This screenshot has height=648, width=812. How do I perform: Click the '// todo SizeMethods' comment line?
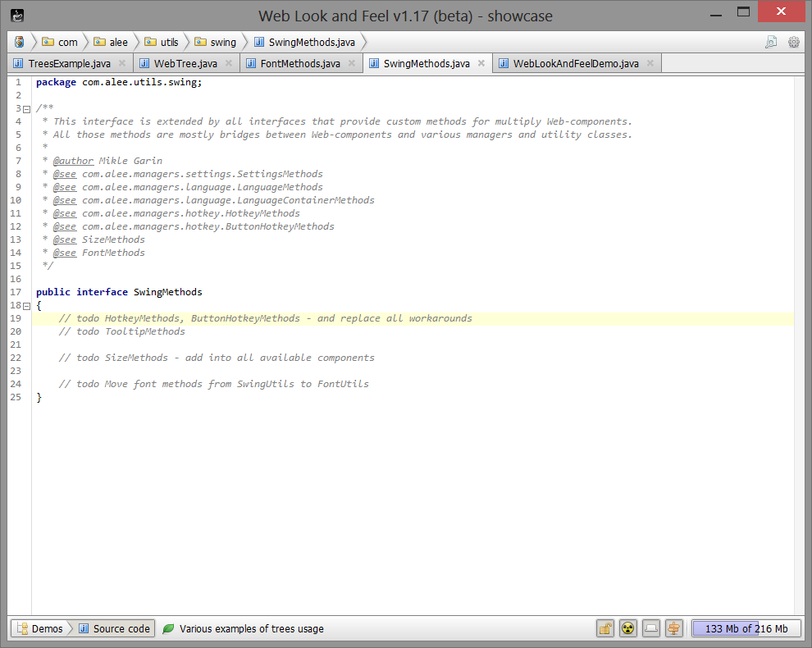coord(217,358)
